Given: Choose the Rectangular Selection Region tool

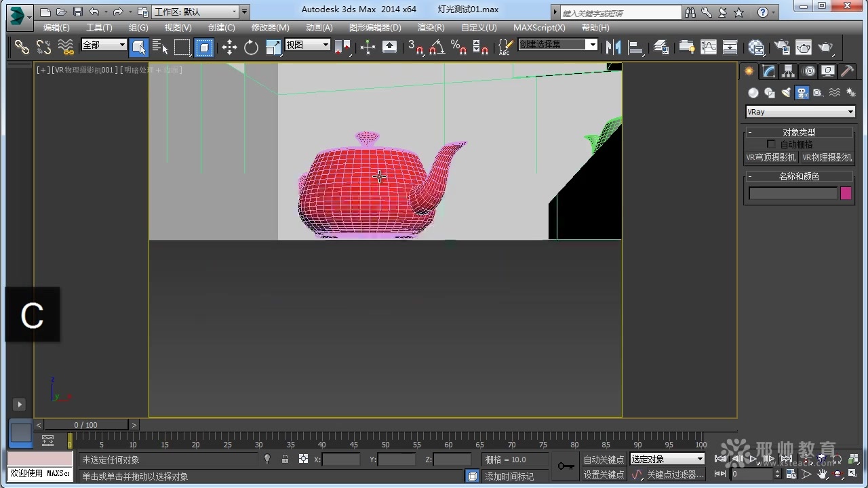Looking at the screenshot, I should coord(182,47).
